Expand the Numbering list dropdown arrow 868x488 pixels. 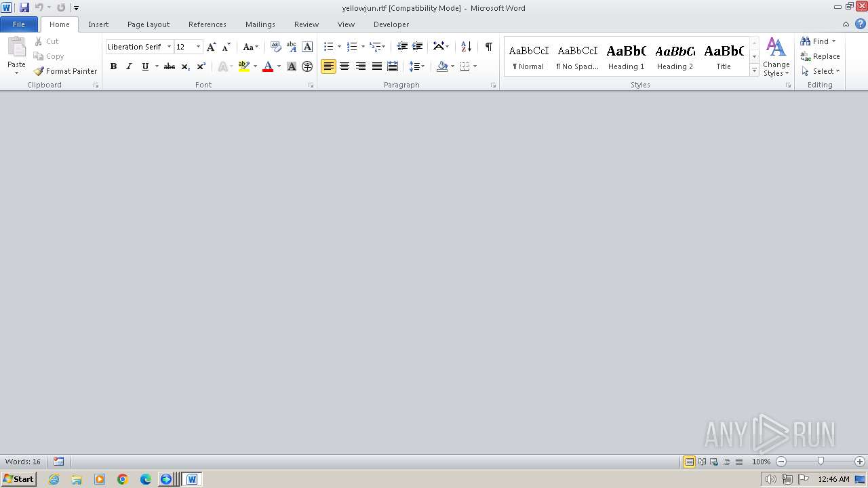tap(363, 47)
